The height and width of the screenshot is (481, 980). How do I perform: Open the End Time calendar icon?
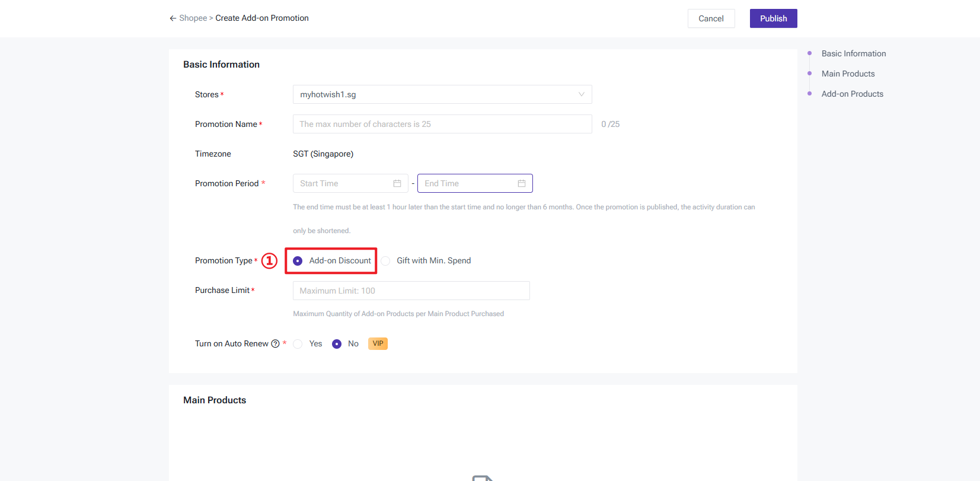pyautogui.click(x=522, y=183)
